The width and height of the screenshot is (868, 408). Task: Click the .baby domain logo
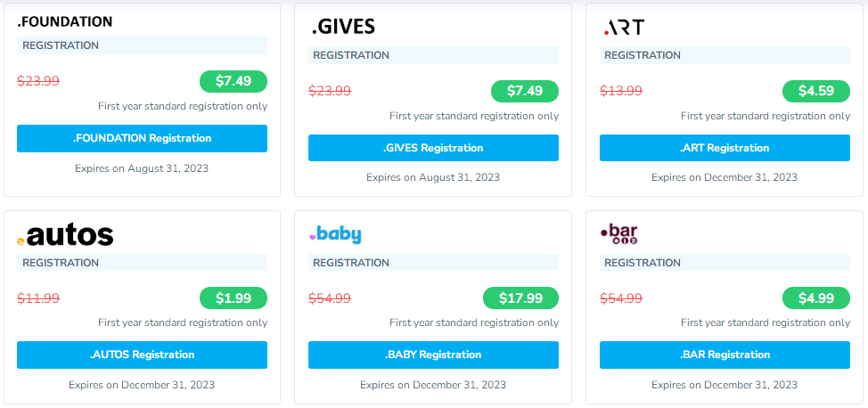pyautogui.click(x=335, y=234)
